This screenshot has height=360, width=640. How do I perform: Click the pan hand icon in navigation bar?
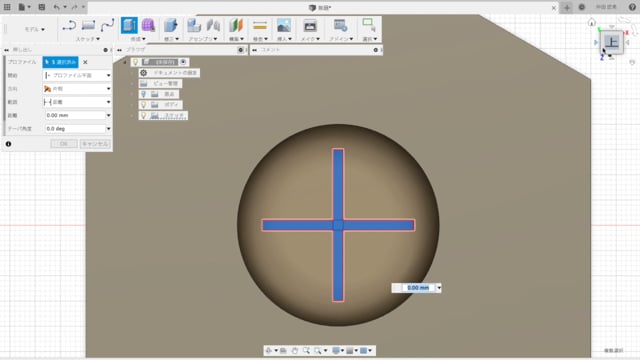(x=294, y=351)
